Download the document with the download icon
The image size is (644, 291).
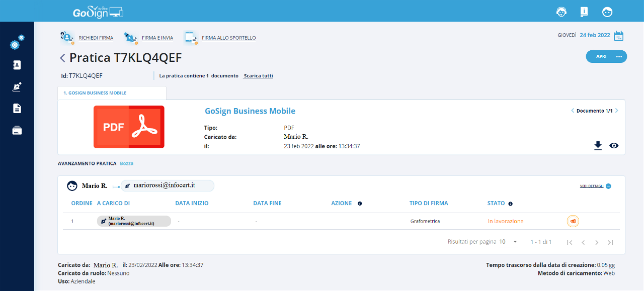(598, 146)
